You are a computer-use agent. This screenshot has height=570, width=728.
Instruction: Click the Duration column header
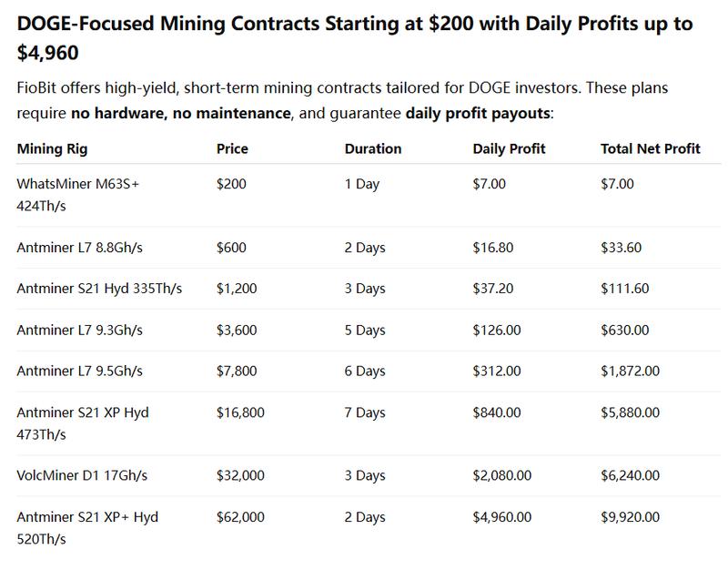[373, 148]
